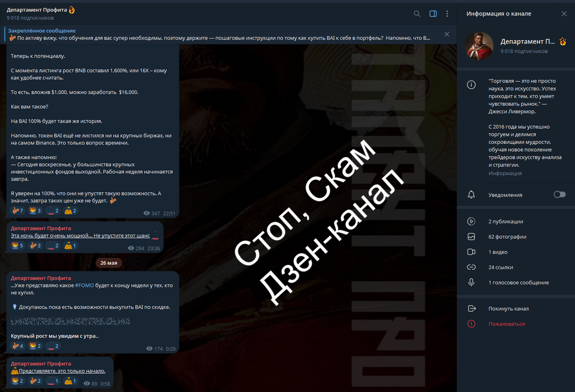Click the fire reaction with count 3 on 22:51 post
Viewport: 575px width, 392px height.
pos(36,211)
